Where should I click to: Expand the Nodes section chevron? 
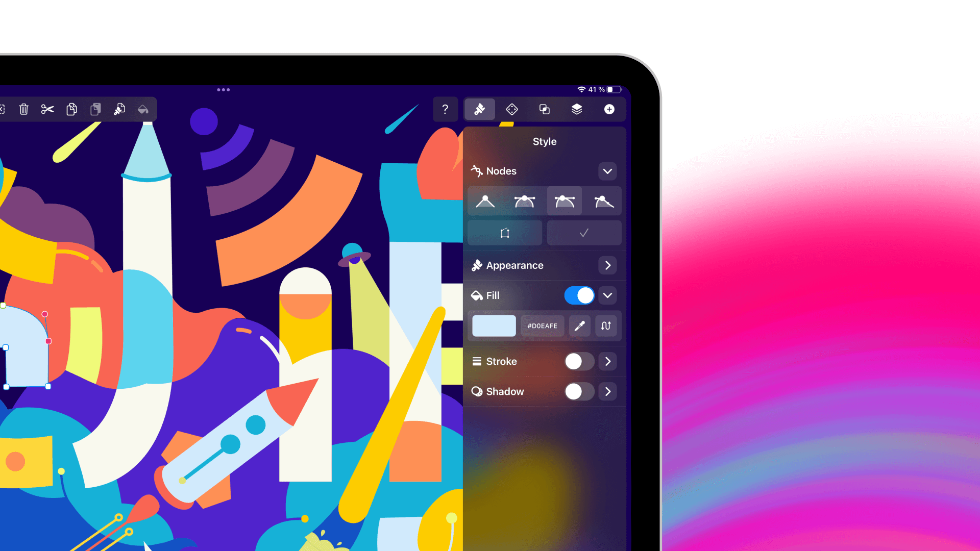click(x=607, y=171)
